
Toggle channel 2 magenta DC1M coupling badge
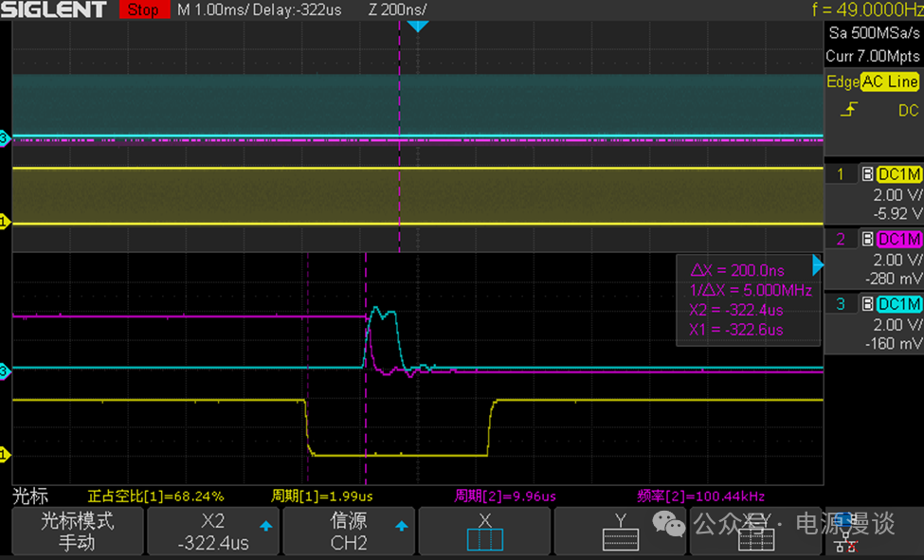(898, 239)
